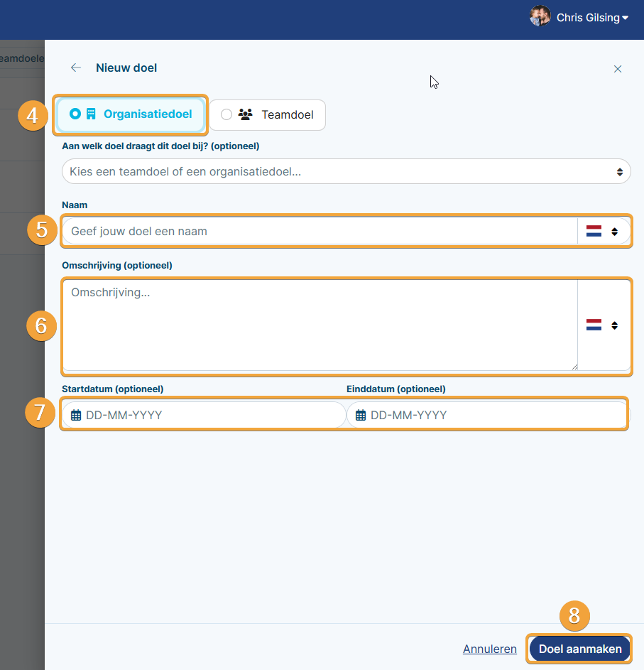Go back using the arrow beside Nieuw doel
This screenshot has width=644, height=670.
tap(76, 68)
